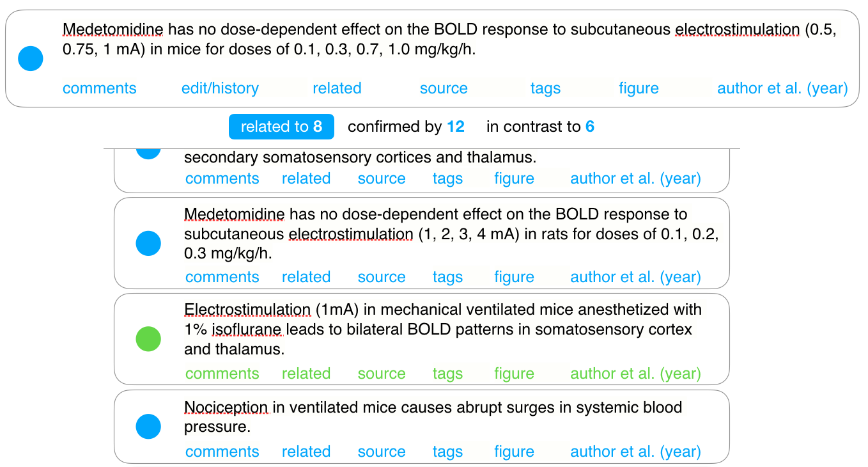Open the source of the nociception statement
868x467 pixels.
coord(382,451)
